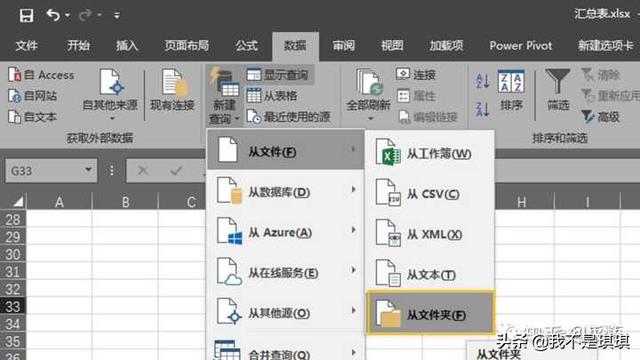Select 从文件(F) menu entry
The height and width of the screenshot is (360, 640).
pyautogui.click(x=285, y=150)
